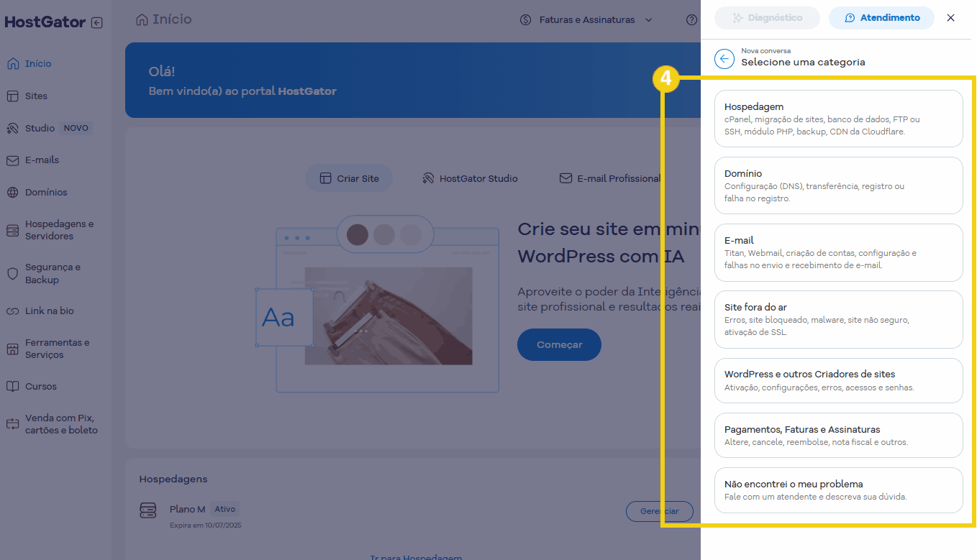Screen dimensions: 977x560
Task: Click the Ativo status badge
Action: pyautogui.click(x=225, y=509)
